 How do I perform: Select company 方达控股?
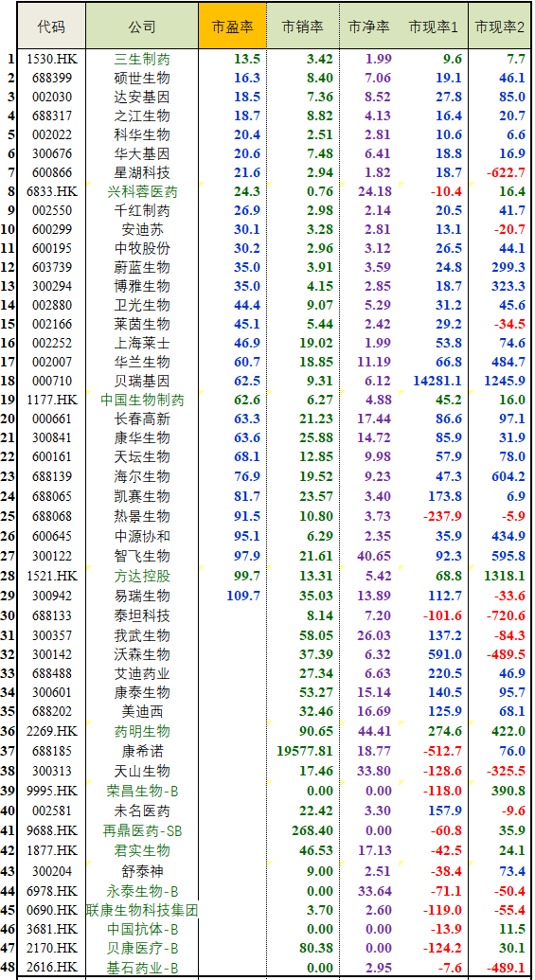142,576
